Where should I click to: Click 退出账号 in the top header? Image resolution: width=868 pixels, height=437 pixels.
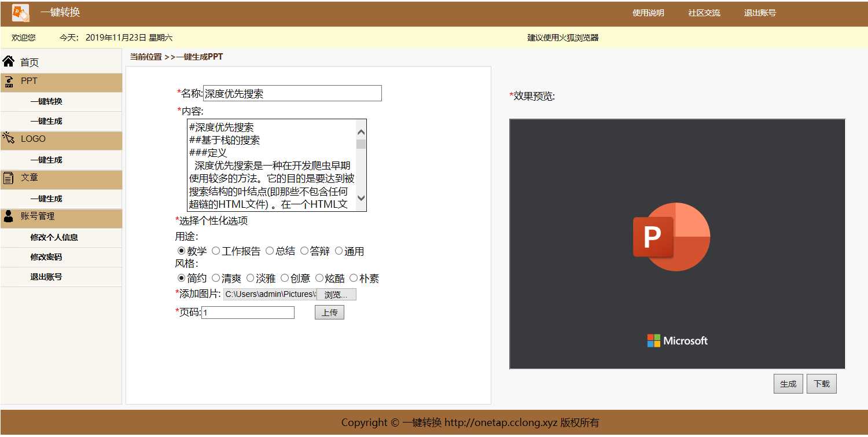tap(760, 13)
